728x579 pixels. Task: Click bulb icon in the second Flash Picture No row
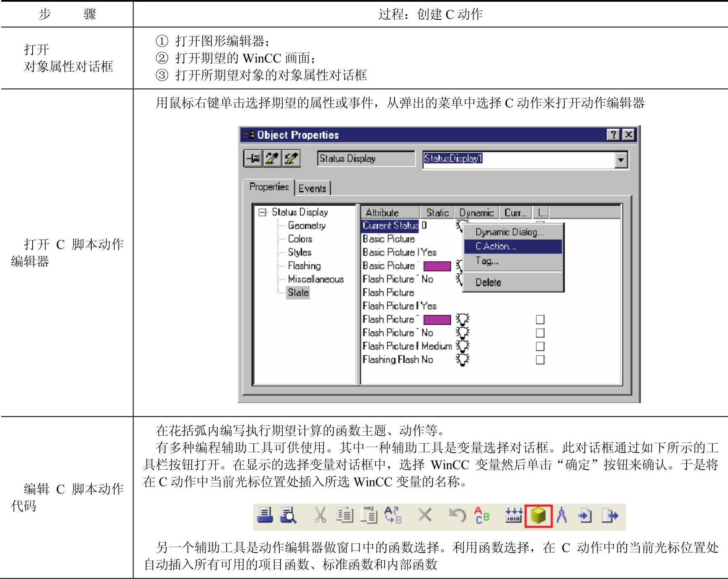pyautogui.click(x=463, y=333)
